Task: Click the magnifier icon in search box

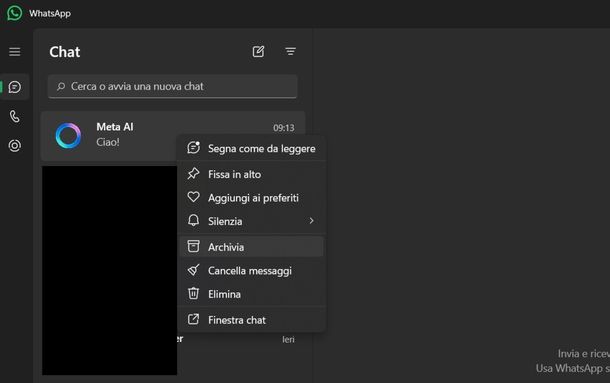Action: [61, 86]
